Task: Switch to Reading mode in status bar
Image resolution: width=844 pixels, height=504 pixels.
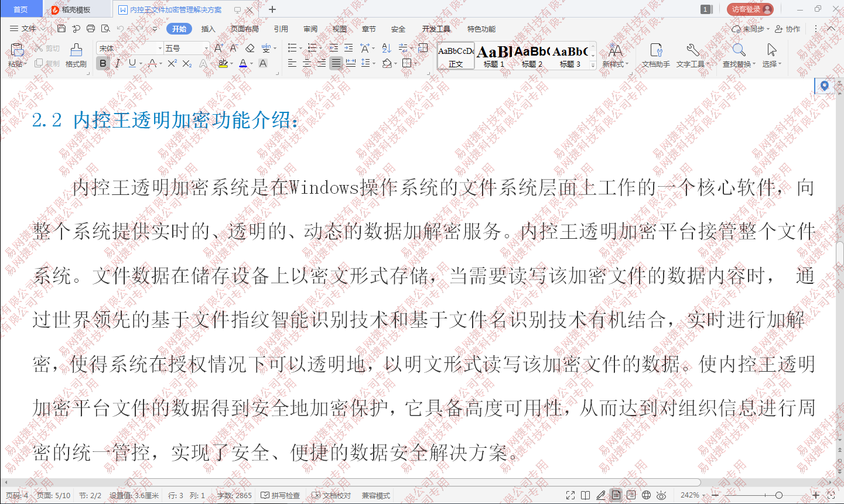Action: coord(586,495)
